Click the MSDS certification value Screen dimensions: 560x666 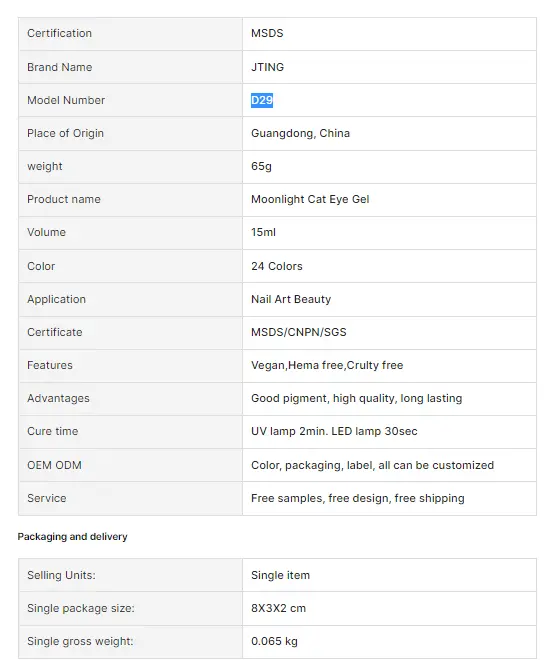(267, 33)
